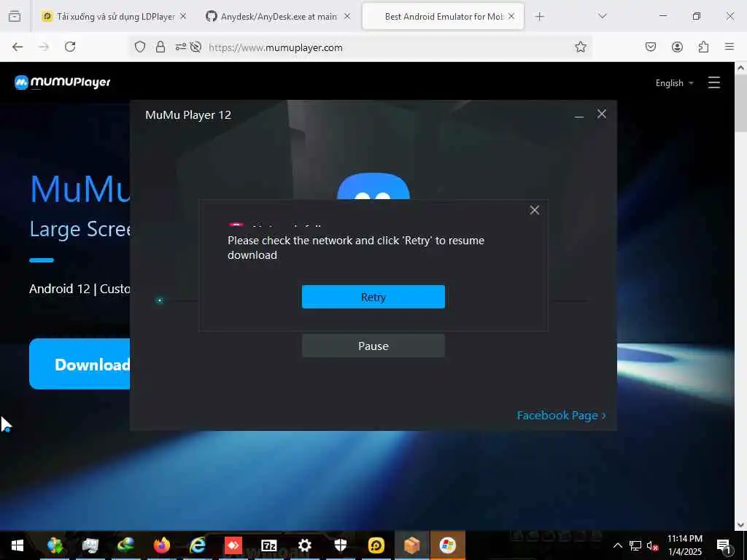Close the Best Android Emulator tab

(x=511, y=16)
